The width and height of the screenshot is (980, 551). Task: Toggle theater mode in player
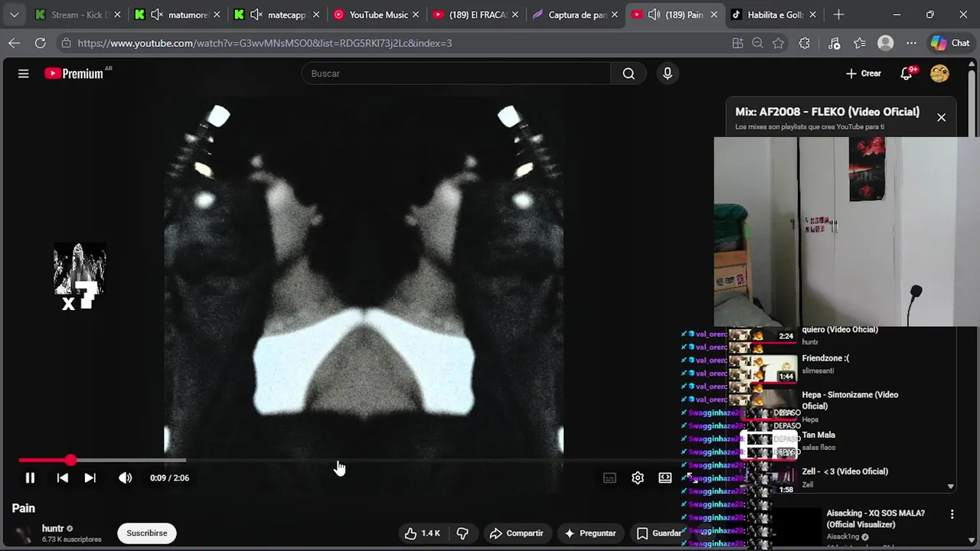665,478
